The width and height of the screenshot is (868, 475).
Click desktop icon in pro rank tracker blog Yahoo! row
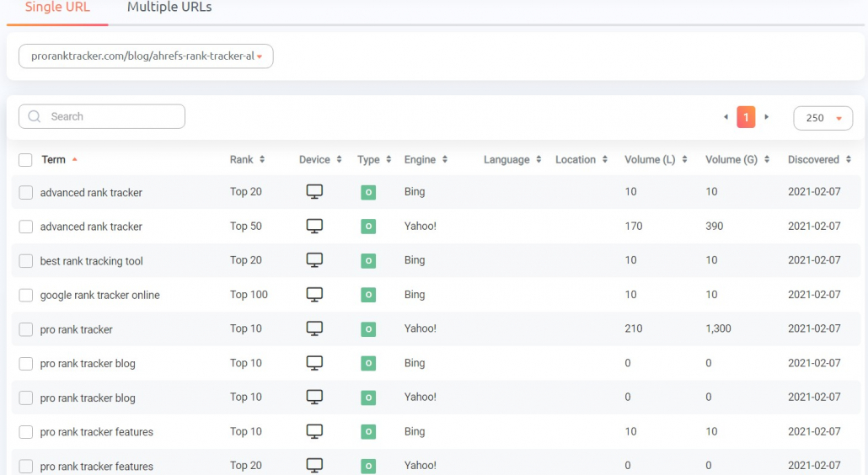[x=314, y=398]
